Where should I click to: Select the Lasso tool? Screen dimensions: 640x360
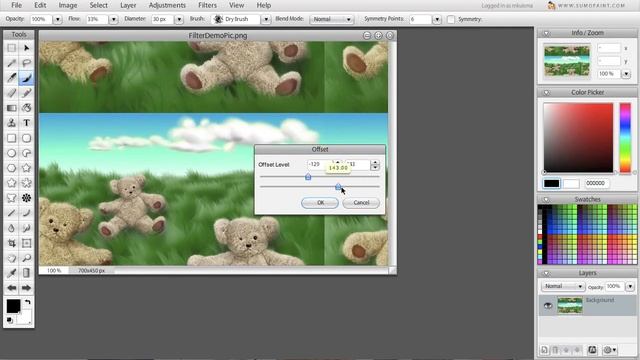(27, 63)
